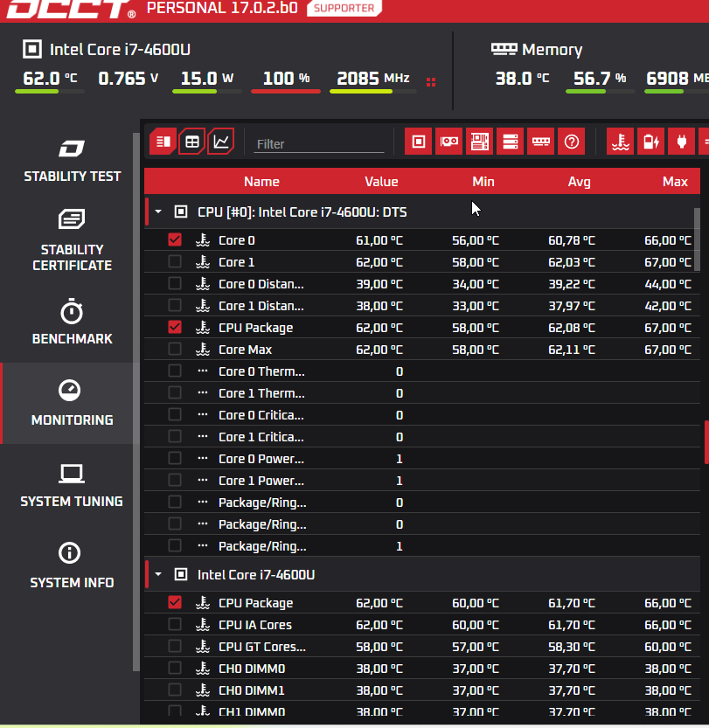The width and height of the screenshot is (709, 728).
Task: Click the thermometer icon on CH0 DIMM0 row
Action: coord(203,668)
